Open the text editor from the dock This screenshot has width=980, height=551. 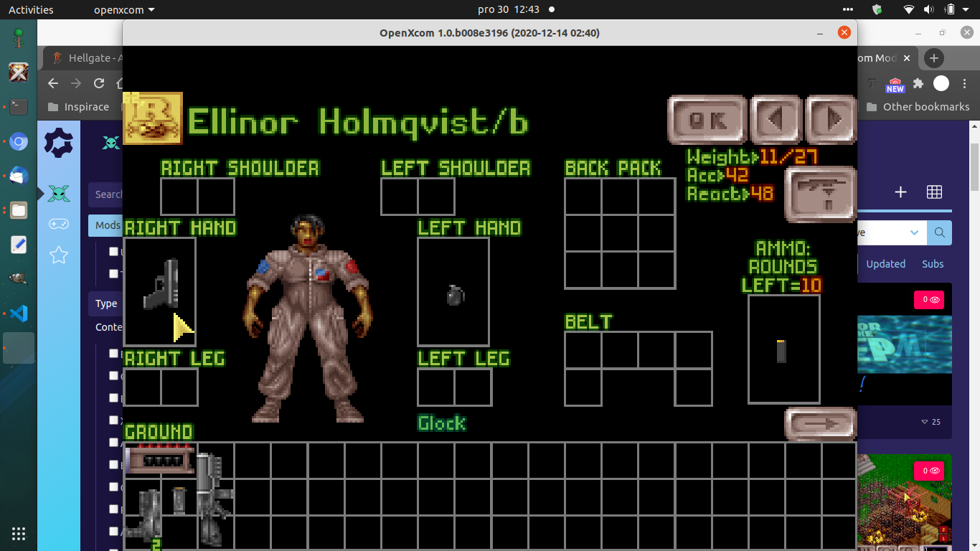click(x=19, y=245)
